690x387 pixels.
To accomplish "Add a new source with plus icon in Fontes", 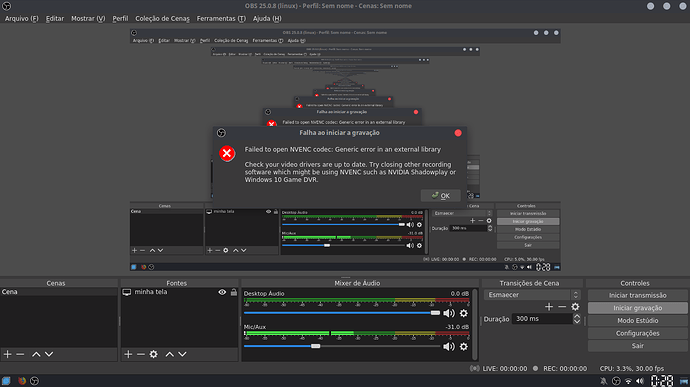I will point(128,354).
